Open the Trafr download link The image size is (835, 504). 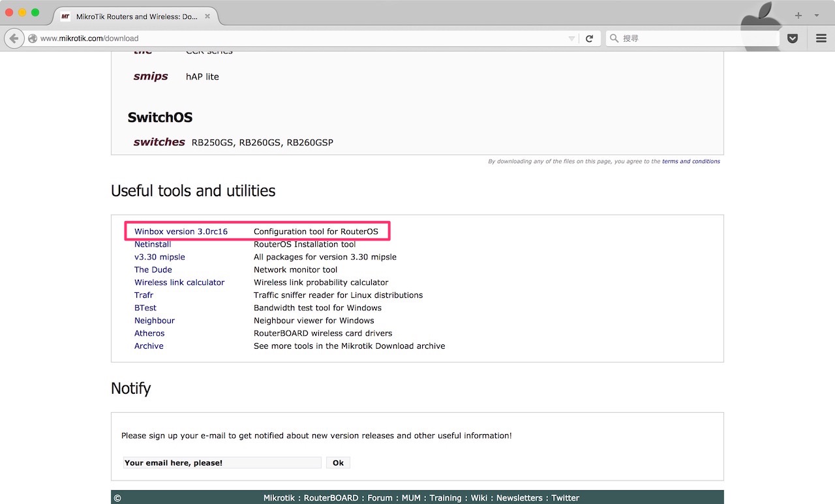(x=144, y=295)
